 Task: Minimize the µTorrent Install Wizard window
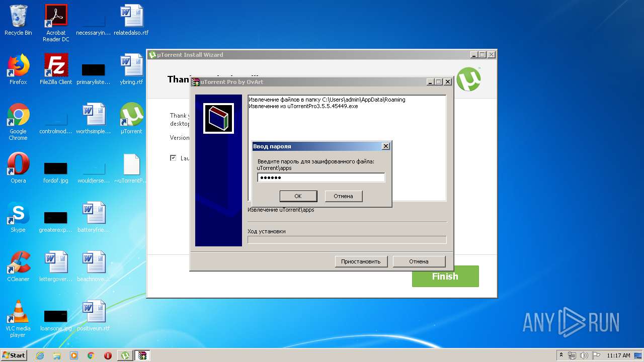pos(474,55)
